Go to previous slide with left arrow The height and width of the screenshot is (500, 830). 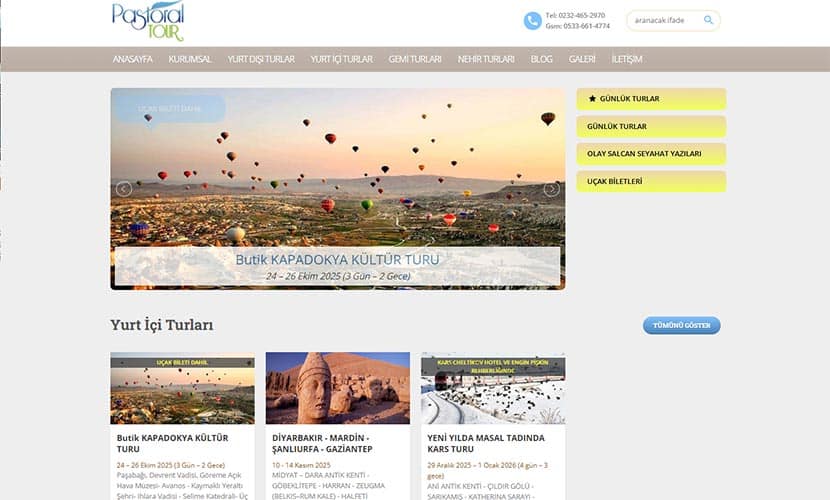click(x=124, y=188)
